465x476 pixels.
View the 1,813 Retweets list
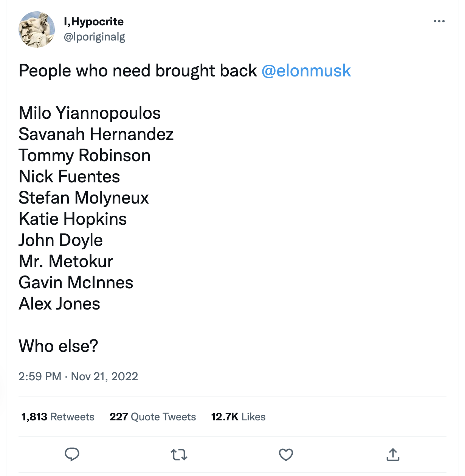click(x=57, y=417)
